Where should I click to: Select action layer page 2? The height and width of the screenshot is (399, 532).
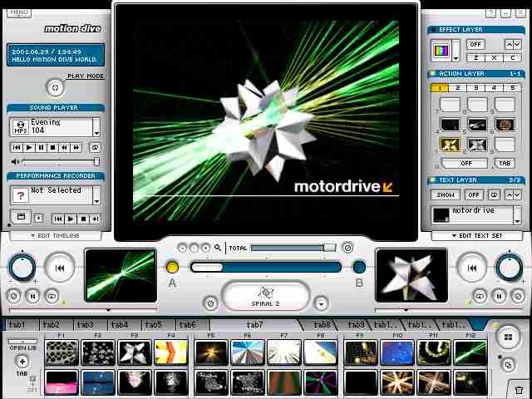[458, 88]
